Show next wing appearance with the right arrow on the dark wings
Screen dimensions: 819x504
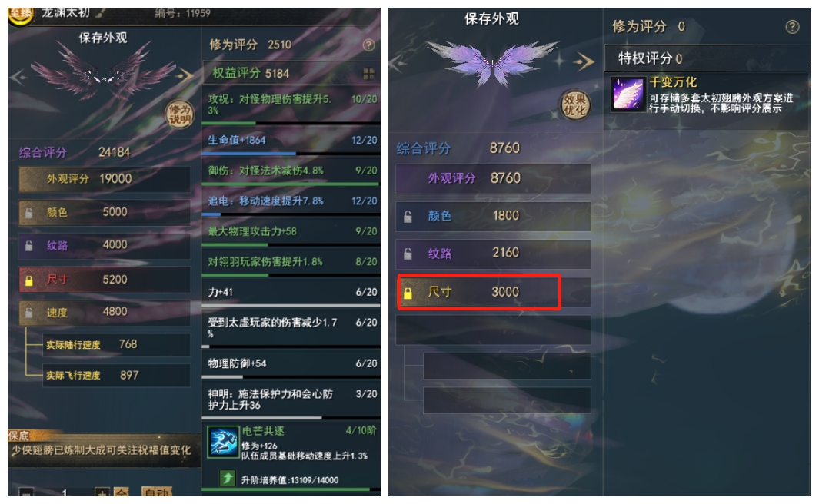185,75
